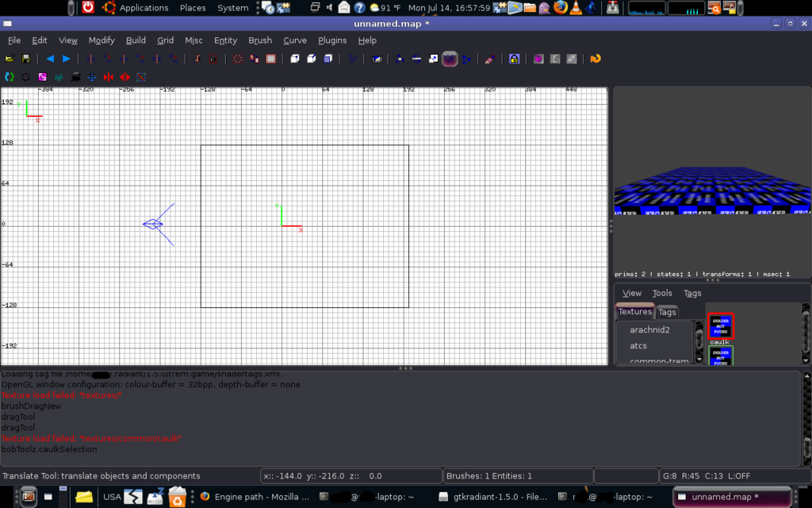Select inside toolbar icon
Image resolution: width=812 pixels, height=508 pixels.
tap(255, 59)
